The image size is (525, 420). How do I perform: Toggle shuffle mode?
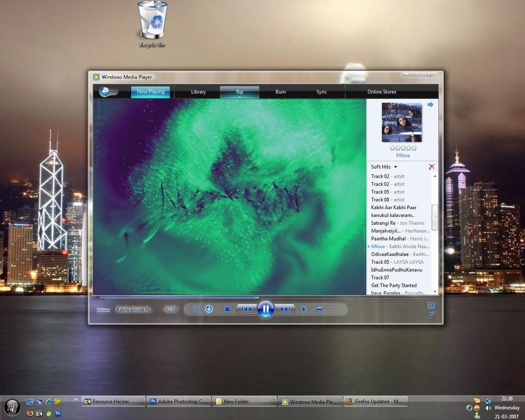pos(196,309)
